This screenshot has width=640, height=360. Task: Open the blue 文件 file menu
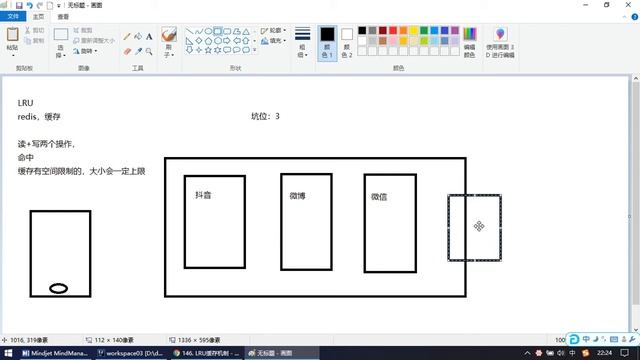coord(13,16)
